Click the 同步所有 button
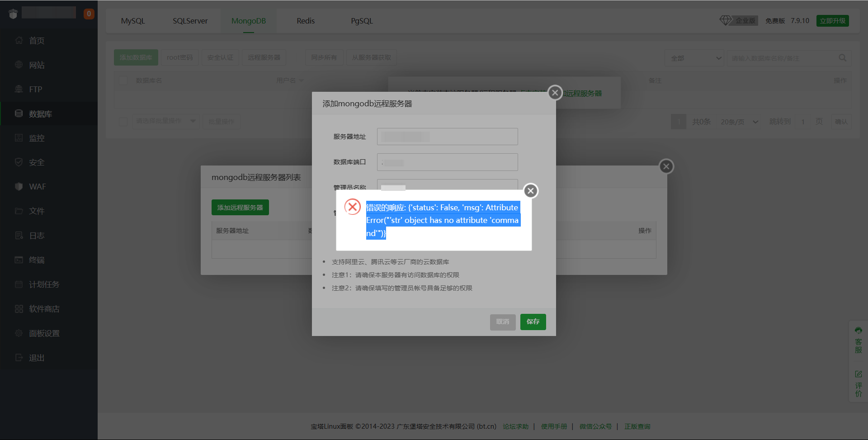 click(x=324, y=57)
